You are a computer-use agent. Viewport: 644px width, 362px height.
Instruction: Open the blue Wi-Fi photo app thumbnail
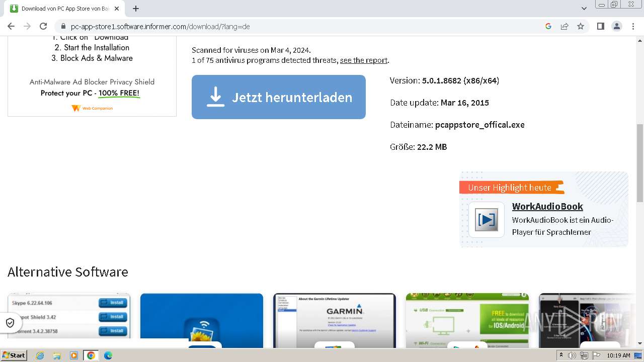[x=202, y=321]
